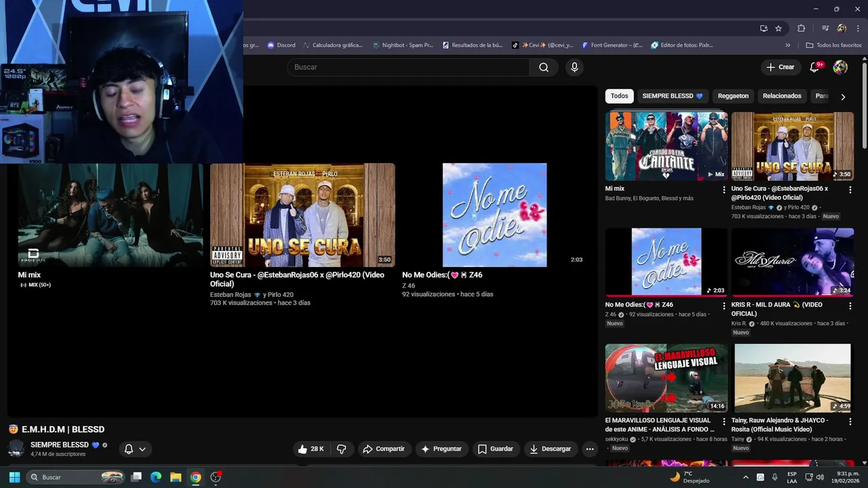Open SIEMPRE BLESSD channel avatar
The image size is (868, 488).
[16, 449]
